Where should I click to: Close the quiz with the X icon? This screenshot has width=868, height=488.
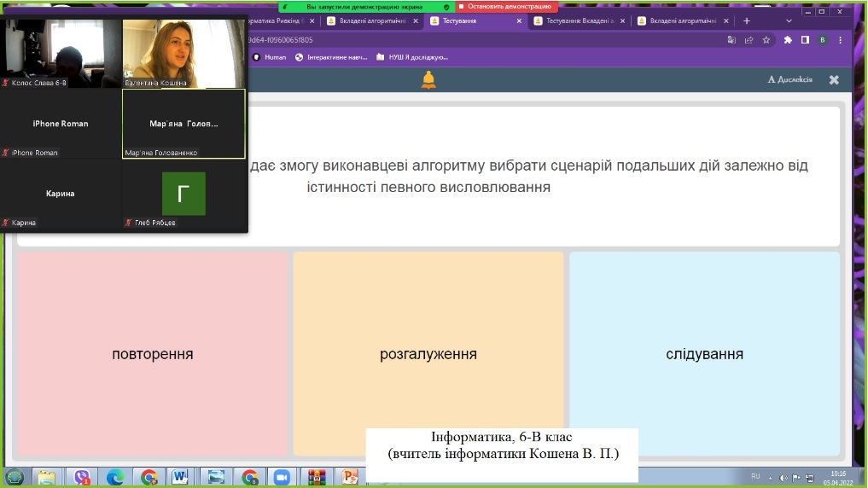pos(834,79)
